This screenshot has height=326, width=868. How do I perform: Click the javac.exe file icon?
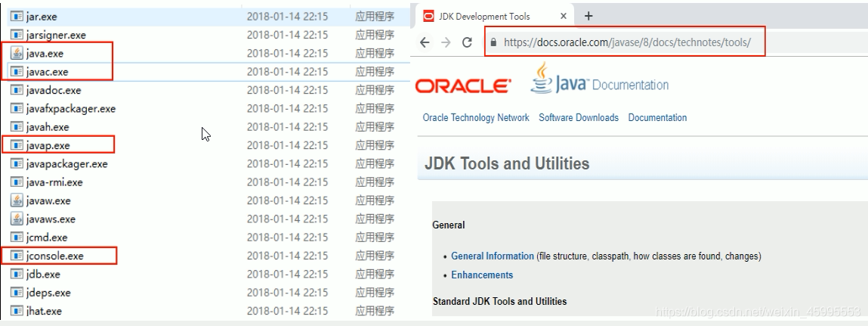point(17,72)
